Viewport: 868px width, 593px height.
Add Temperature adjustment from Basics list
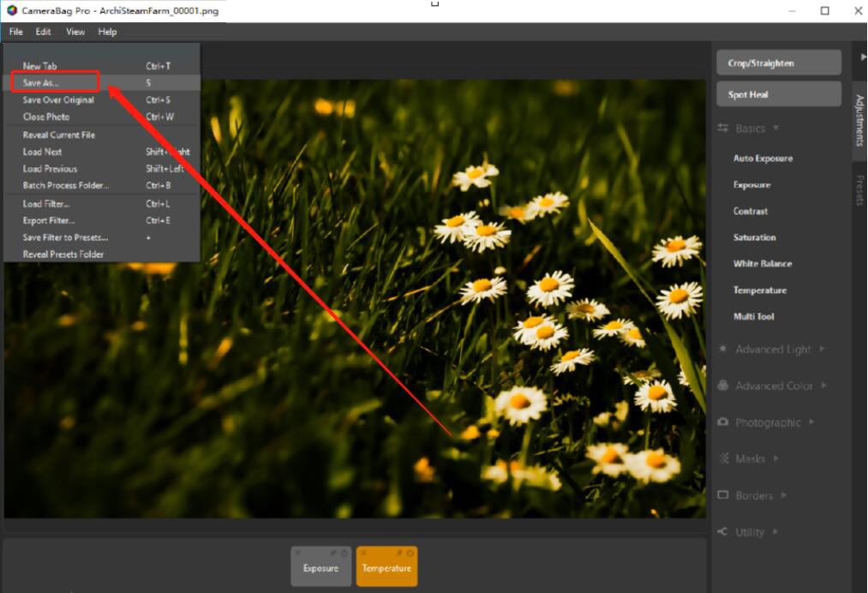[x=759, y=291]
